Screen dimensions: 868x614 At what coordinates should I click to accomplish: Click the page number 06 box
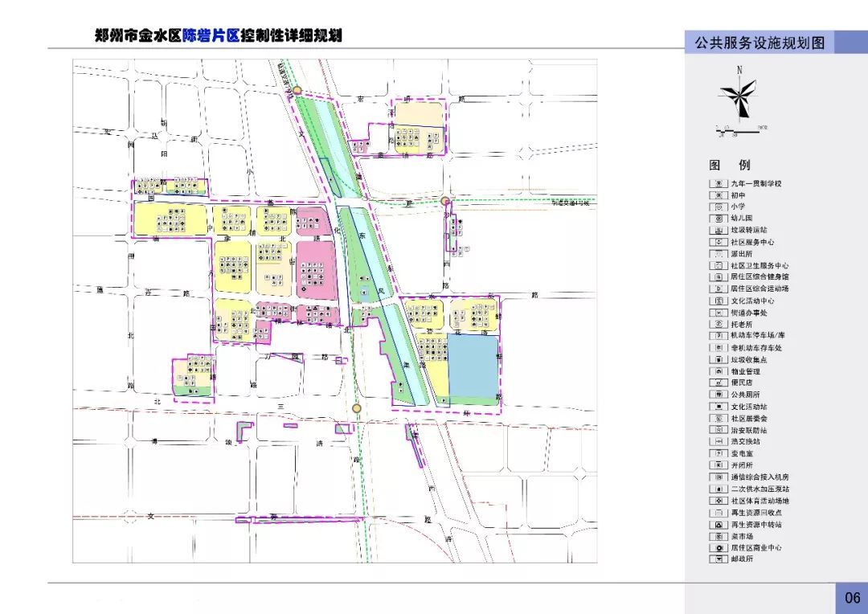click(x=851, y=598)
